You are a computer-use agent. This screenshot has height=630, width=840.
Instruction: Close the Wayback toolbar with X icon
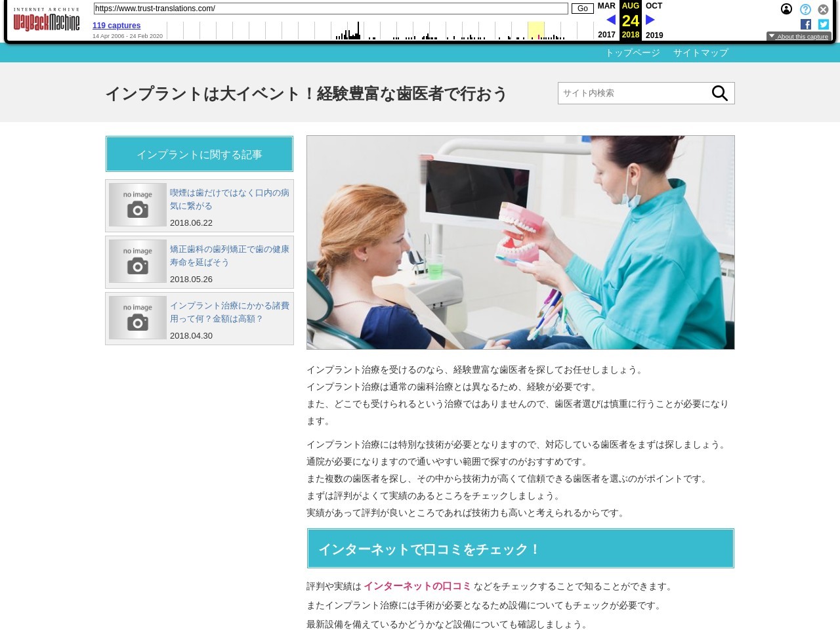[823, 9]
